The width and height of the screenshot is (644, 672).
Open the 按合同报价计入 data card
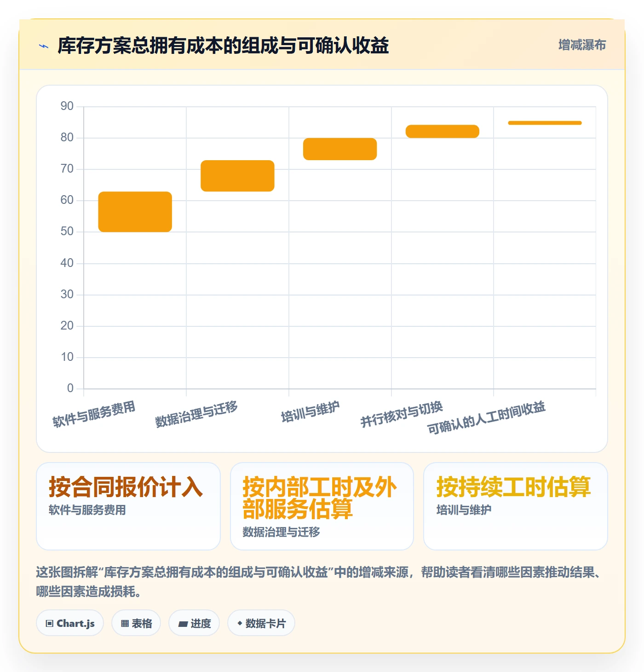(128, 506)
